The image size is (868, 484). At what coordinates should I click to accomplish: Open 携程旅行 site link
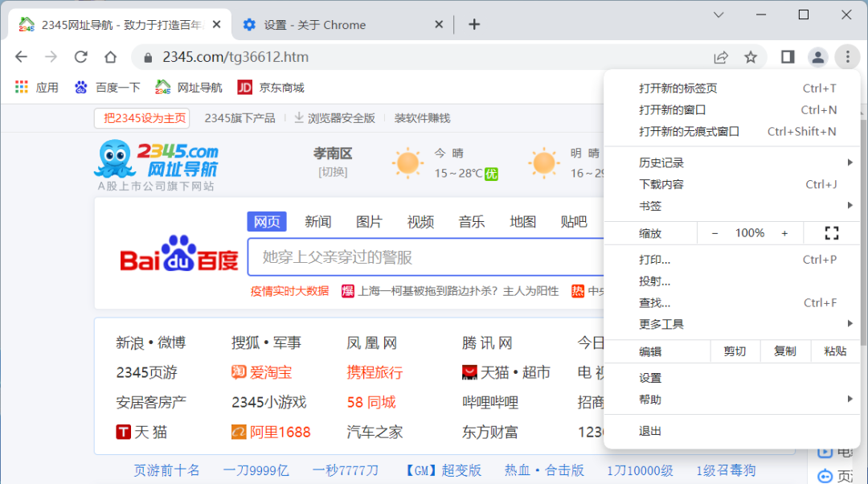[375, 372]
